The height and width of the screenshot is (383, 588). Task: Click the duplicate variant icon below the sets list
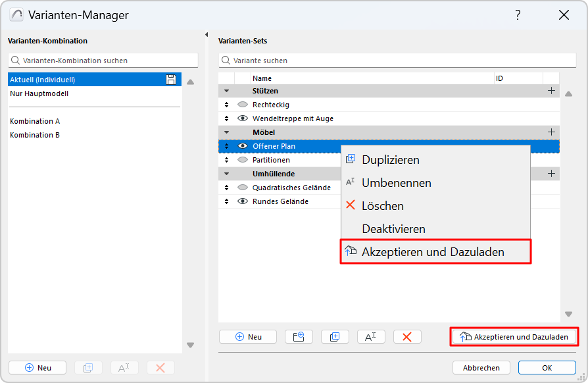coord(335,337)
